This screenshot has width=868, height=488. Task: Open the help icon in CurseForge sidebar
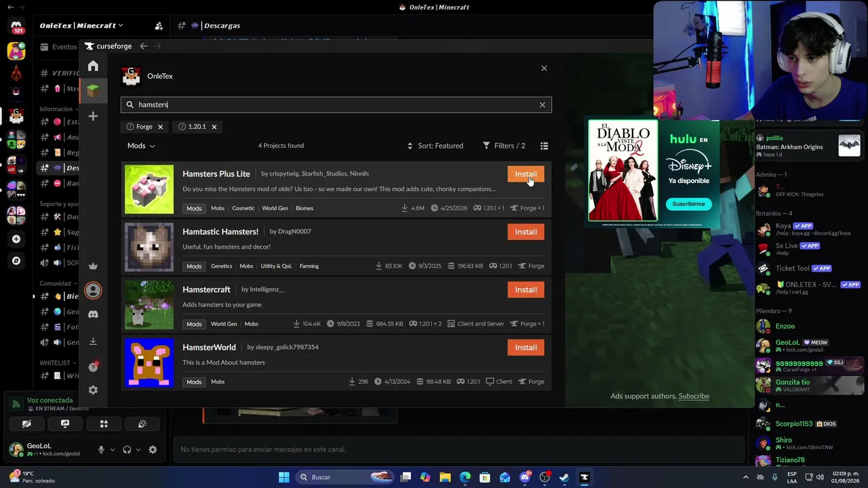click(x=93, y=367)
